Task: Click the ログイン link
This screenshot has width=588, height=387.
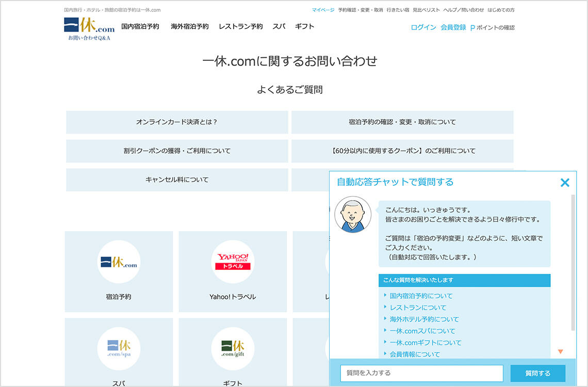Action: coord(423,27)
